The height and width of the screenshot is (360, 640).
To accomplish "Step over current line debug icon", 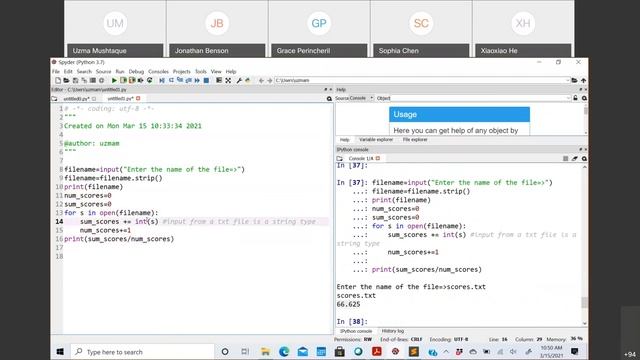I will click(x=171, y=80).
